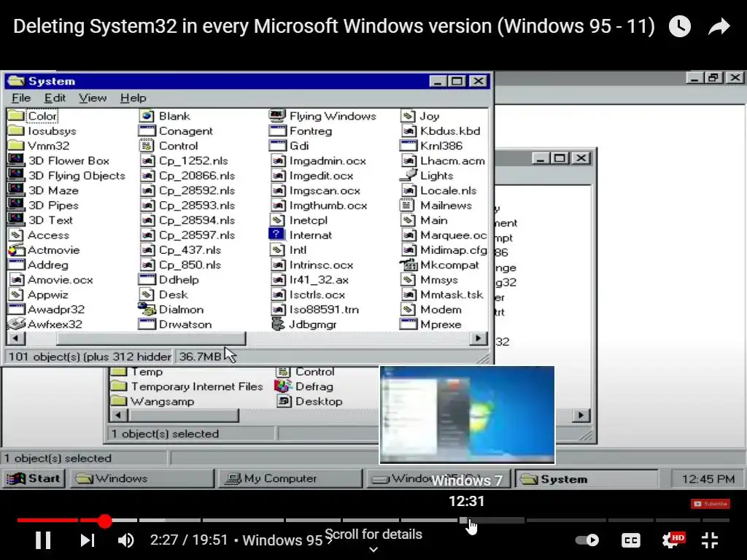Viewport: 747px width, 560px height.
Task: Open the Edit menu in System window
Action: click(55, 98)
